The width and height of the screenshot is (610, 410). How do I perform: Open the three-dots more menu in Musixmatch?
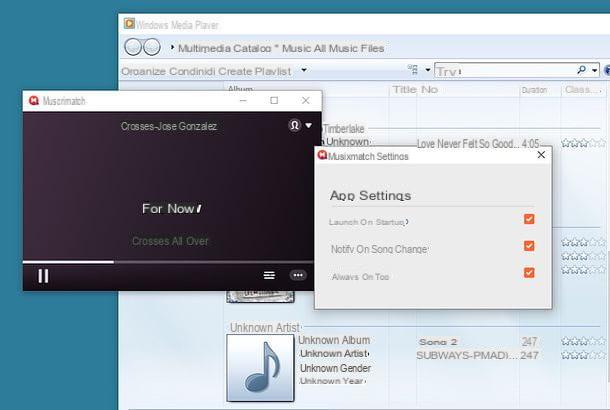pyautogui.click(x=298, y=275)
